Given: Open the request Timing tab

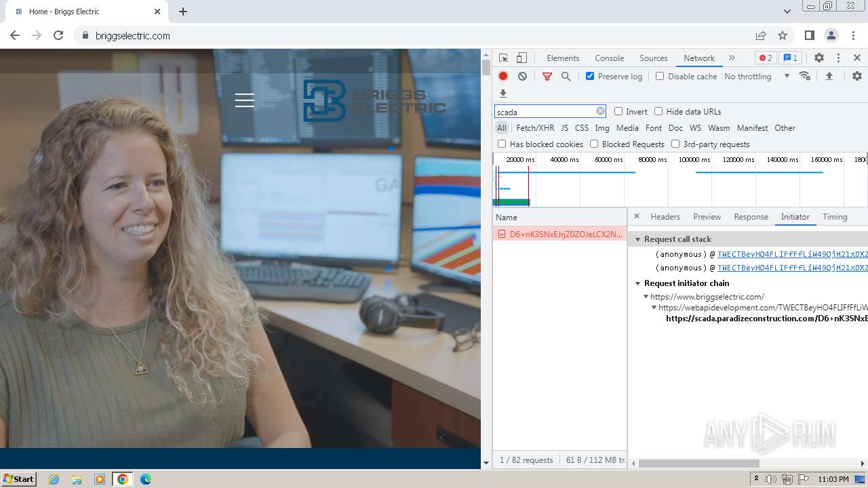Looking at the screenshot, I should coord(835,217).
